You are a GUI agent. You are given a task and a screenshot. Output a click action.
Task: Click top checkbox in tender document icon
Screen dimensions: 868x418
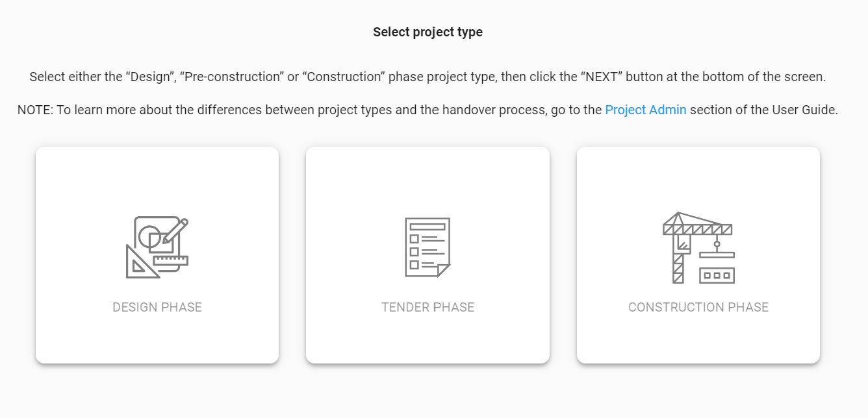pos(414,239)
